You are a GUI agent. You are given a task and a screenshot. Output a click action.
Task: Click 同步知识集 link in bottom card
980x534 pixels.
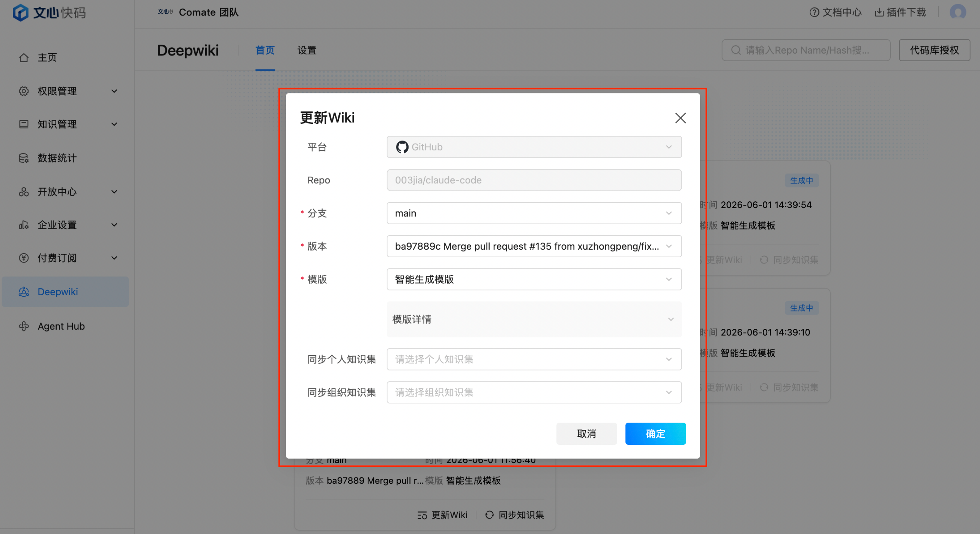(x=514, y=515)
